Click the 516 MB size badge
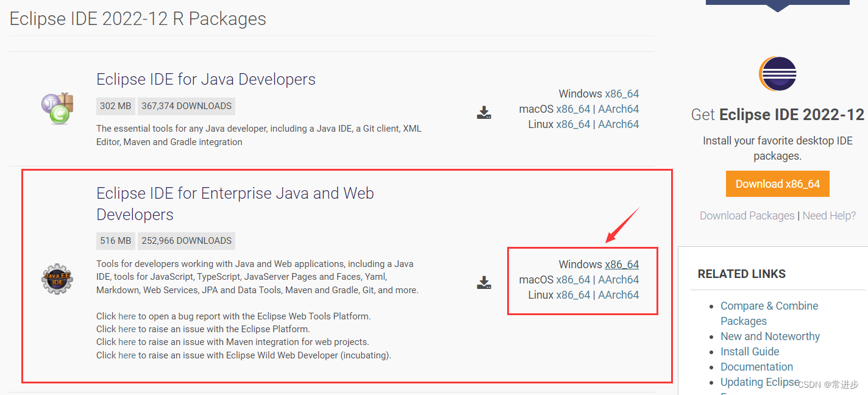Image resolution: width=868 pixels, height=395 pixels. point(116,241)
